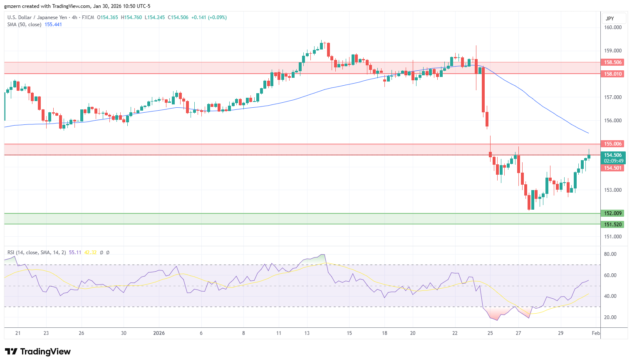Image resolution: width=632 pixels, height=364 pixels.
Task: Select the RSI moving average value 42.32
Action: [90, 253]
